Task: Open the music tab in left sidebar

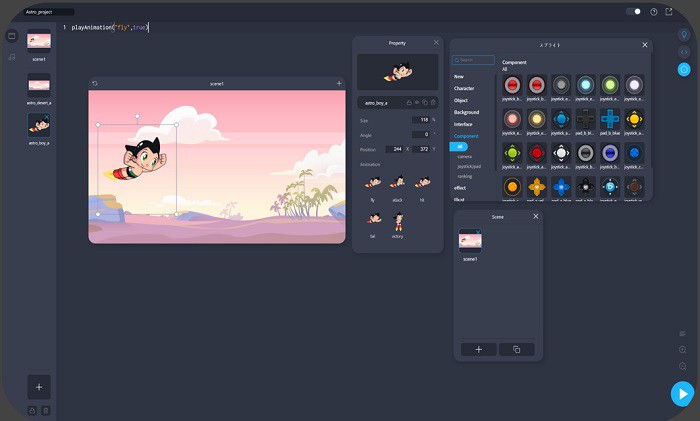Action: click(x=12, y=57)
